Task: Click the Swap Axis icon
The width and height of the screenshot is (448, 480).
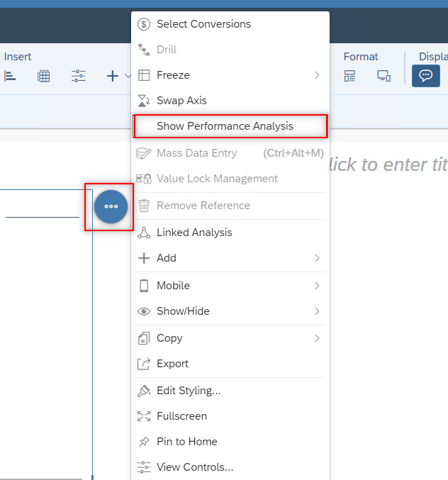Action: 144,101
